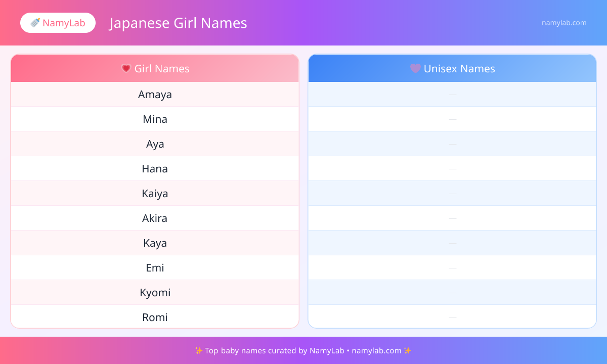Choose the name Kaya
This screenshot has height=364, width=607.
(155, 243)
